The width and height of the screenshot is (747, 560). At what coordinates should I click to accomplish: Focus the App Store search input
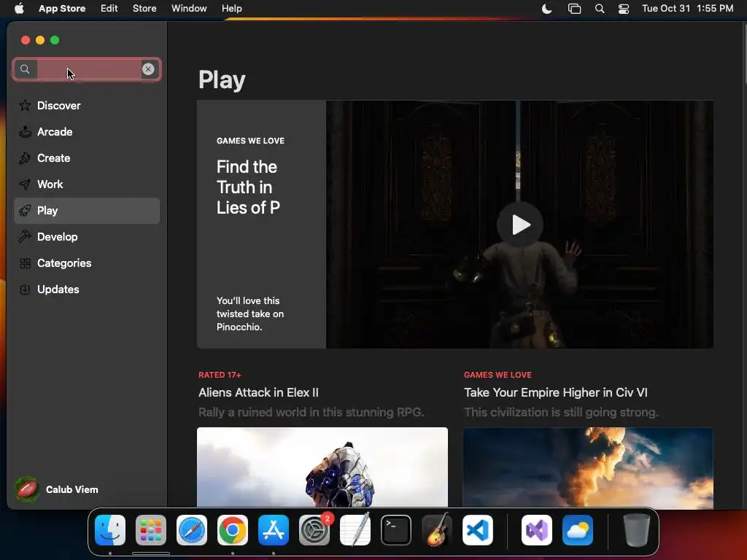tap(87, 69)
